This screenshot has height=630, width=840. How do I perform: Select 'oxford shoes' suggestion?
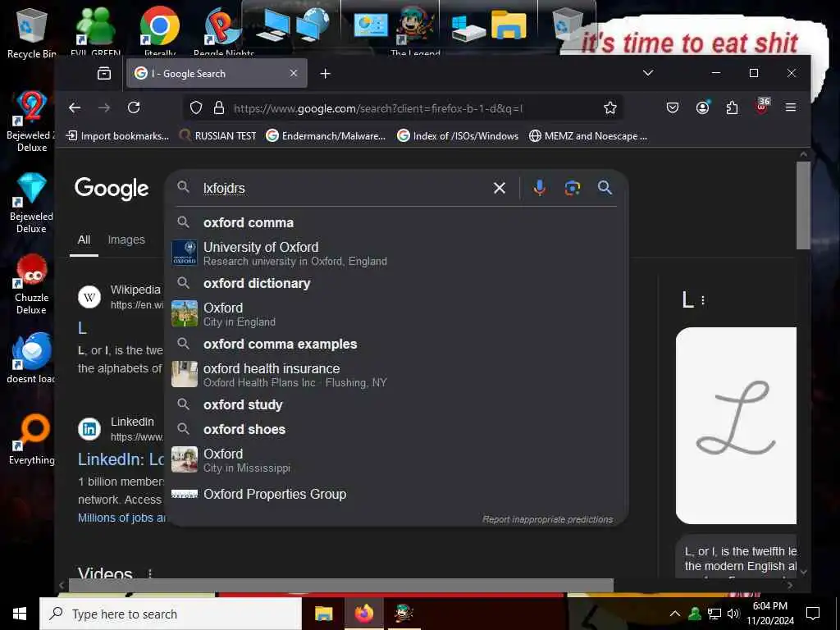click(396, 429)
